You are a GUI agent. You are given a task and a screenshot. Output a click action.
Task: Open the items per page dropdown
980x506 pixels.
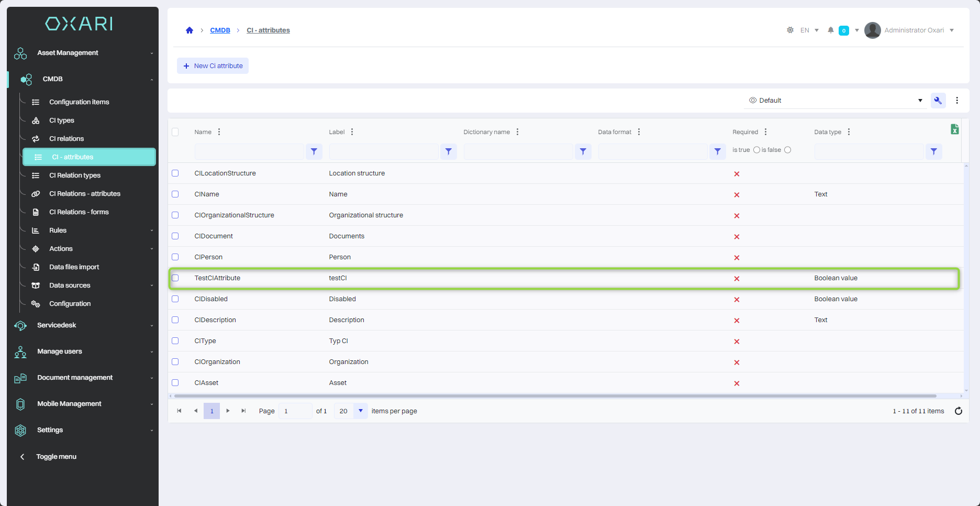pyautogui.click(x=360, y=411)
